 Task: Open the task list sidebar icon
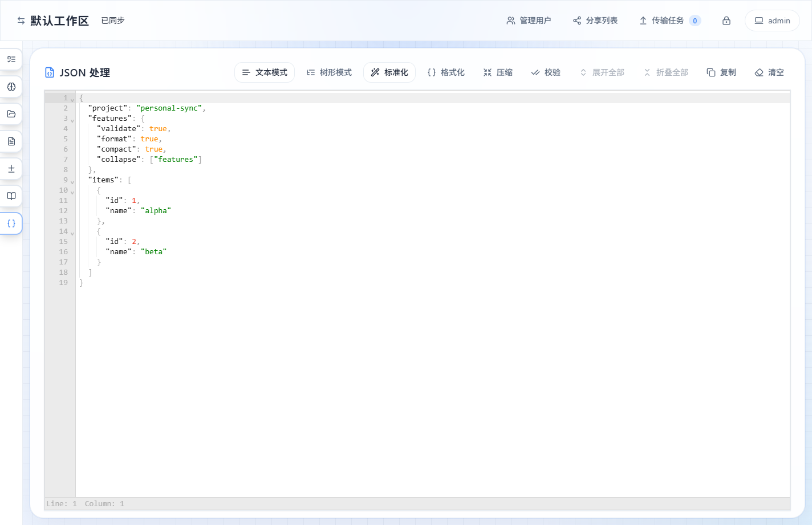(x=11, y=59)
